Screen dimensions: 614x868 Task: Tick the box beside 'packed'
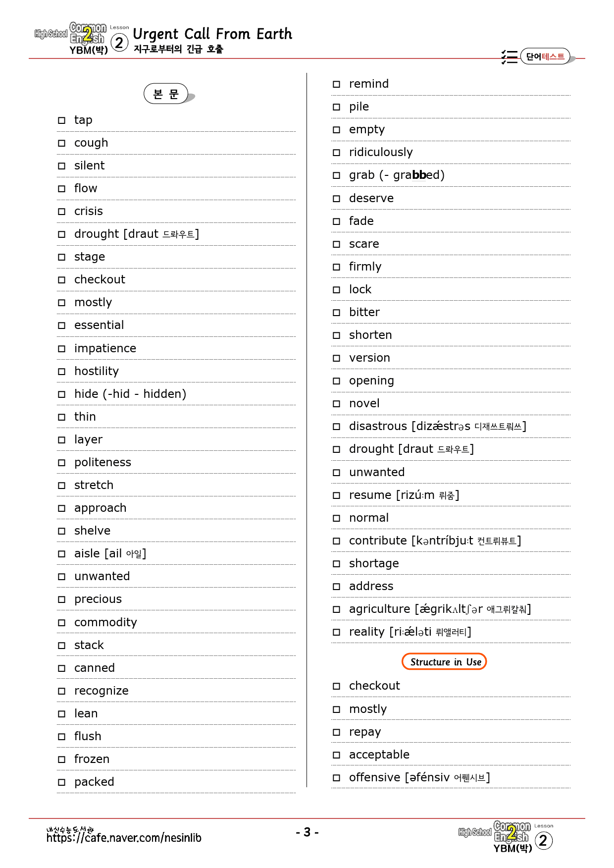coord(61,782)
